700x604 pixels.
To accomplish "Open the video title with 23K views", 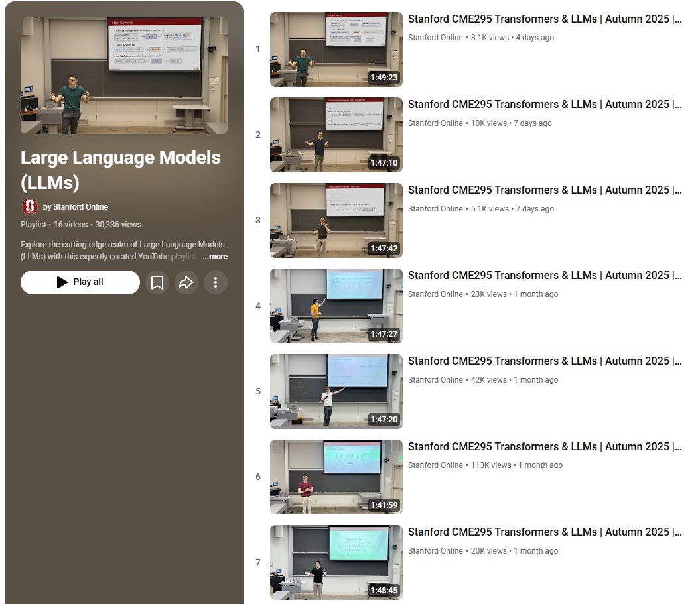I will point(545,276).
